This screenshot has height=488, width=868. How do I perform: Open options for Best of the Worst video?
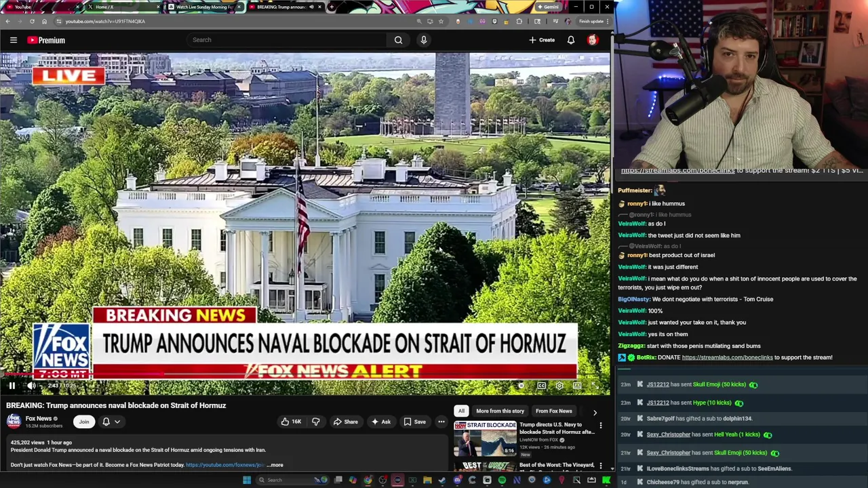click(x=600, y=466)
